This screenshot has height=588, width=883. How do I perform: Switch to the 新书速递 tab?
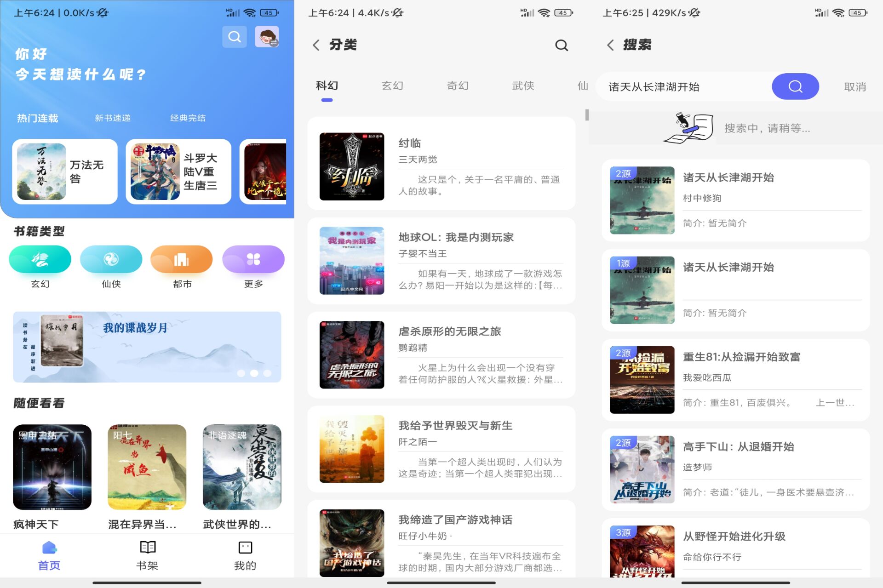(113, 118)
